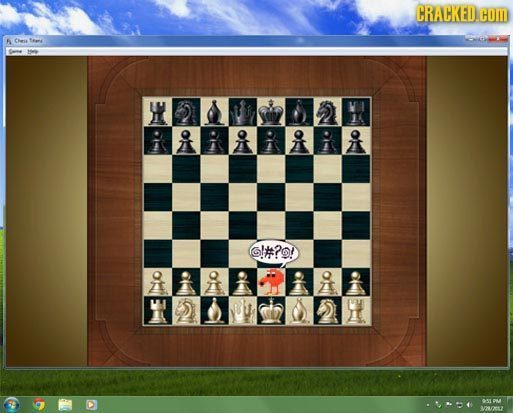Open the Game menu
This screenshot has height=413, width=513.
tap(15, 52)
